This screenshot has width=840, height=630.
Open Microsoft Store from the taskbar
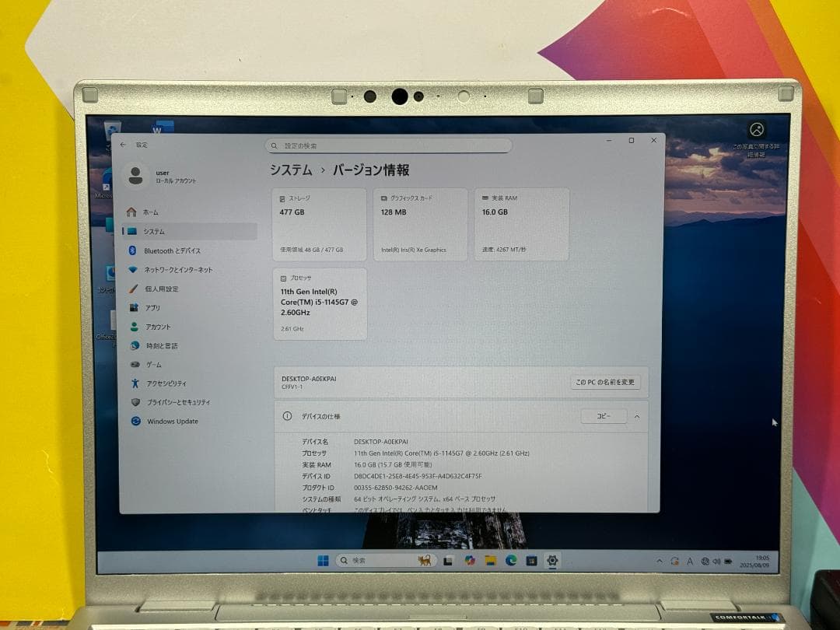530,560
